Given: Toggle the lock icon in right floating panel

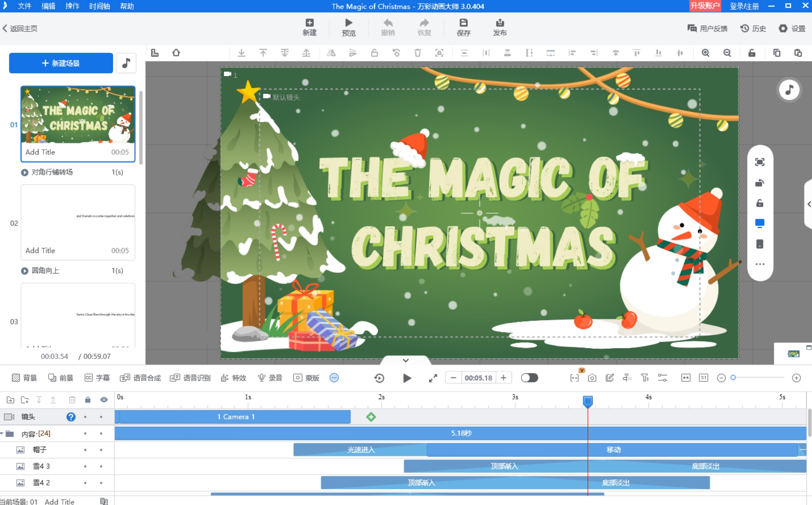Looking at the screenshot, I should click(760, 203).
